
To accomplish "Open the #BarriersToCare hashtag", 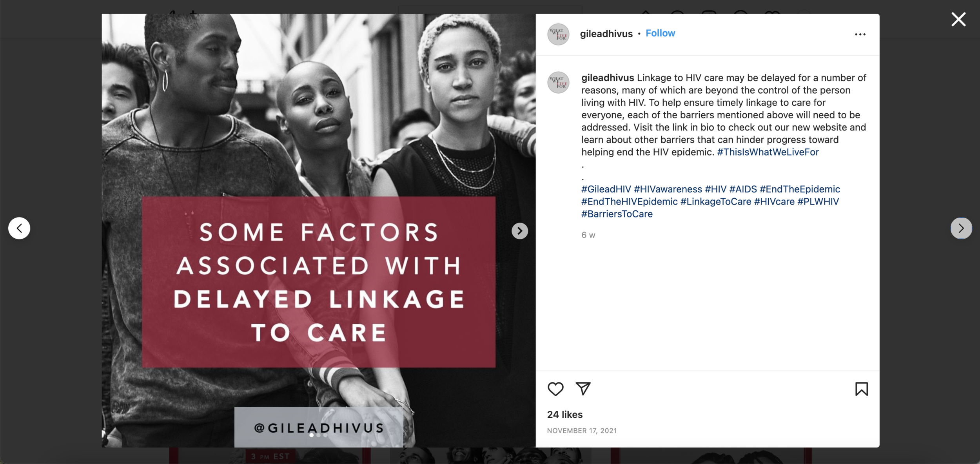I will [x=617, y=214].
